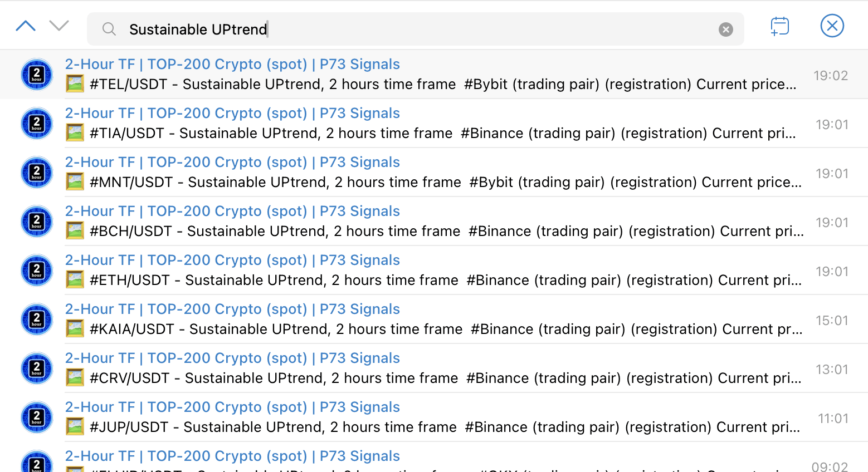Click channel name link in 09:02 result
Viewport: 868px width, 472px height.
tap(232, 456)
